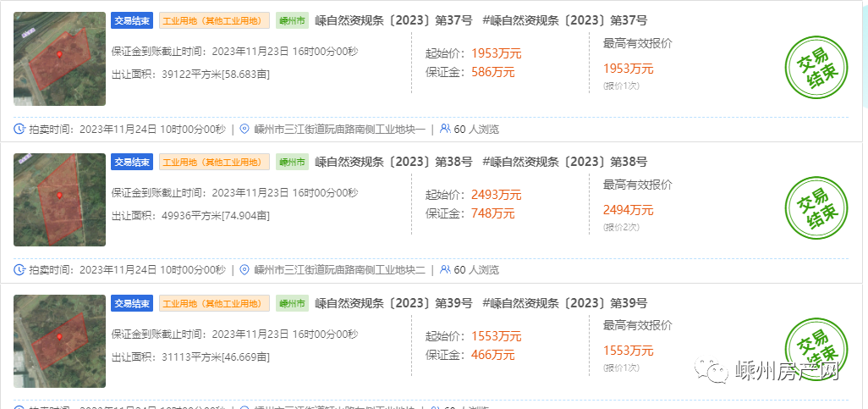Click the 工业用地 tag on the second listing
This screenshot has height=409, width=868.
(x=214, y=162)
